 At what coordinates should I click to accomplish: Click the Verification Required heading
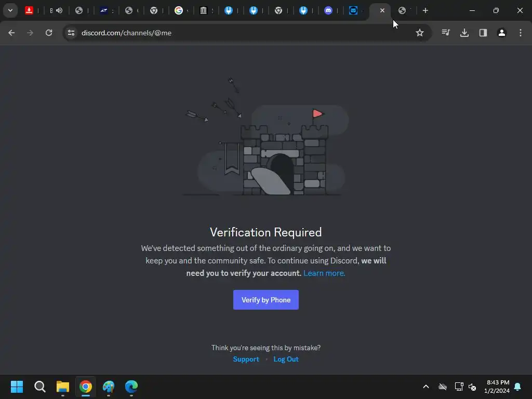pyautogui.click(x=266, y=232)
